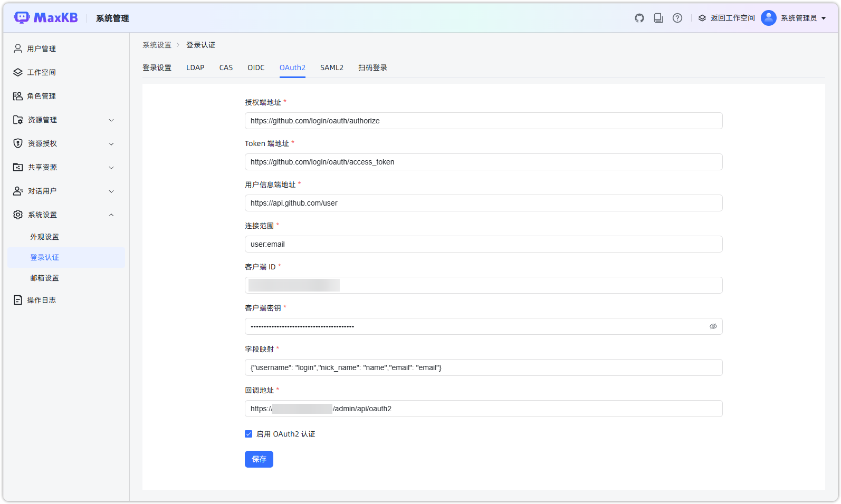Image resolution: width=841 pixels, height=504 pixels.
Task: Click the 字段映射 input field
Action: (483, 367)
